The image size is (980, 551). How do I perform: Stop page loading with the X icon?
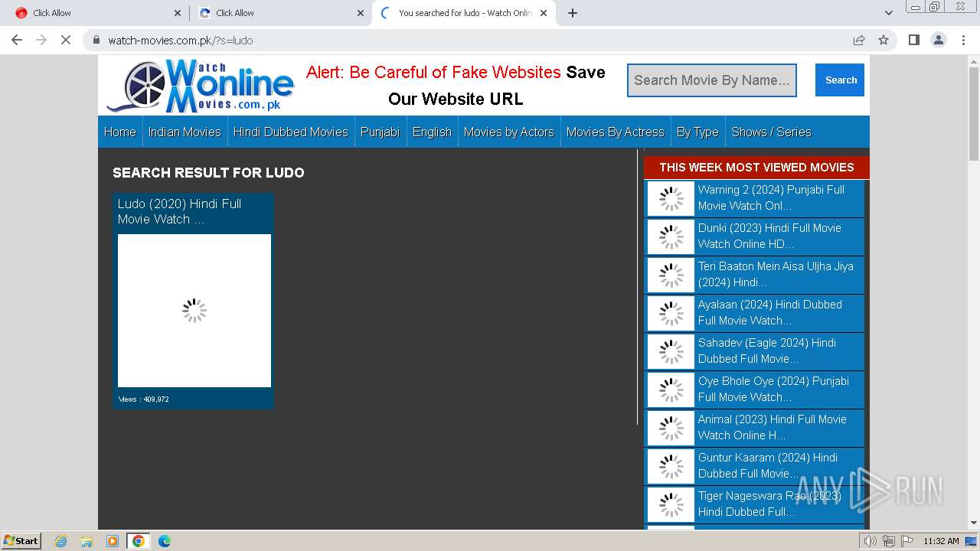pos(66,40)
